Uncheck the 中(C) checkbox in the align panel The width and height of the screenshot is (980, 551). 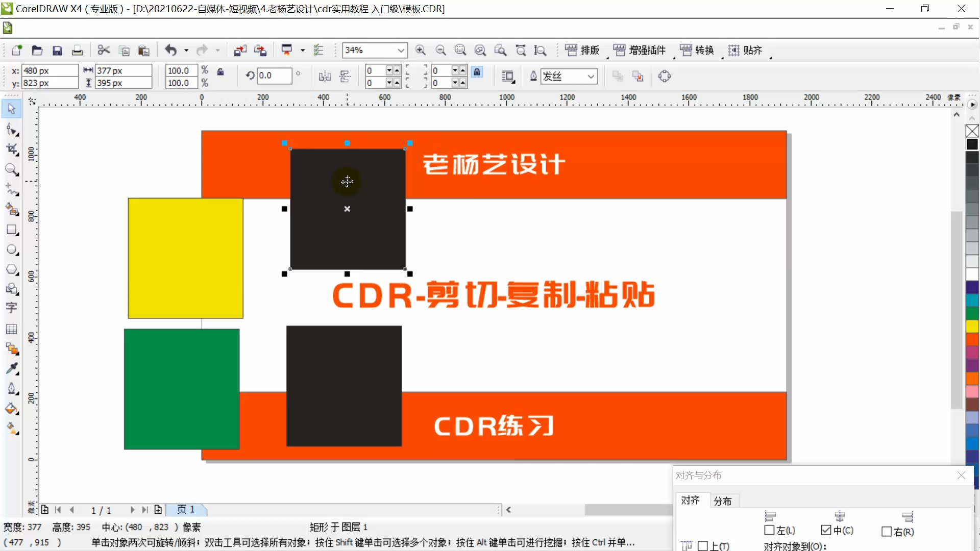[x=826, y=531]
